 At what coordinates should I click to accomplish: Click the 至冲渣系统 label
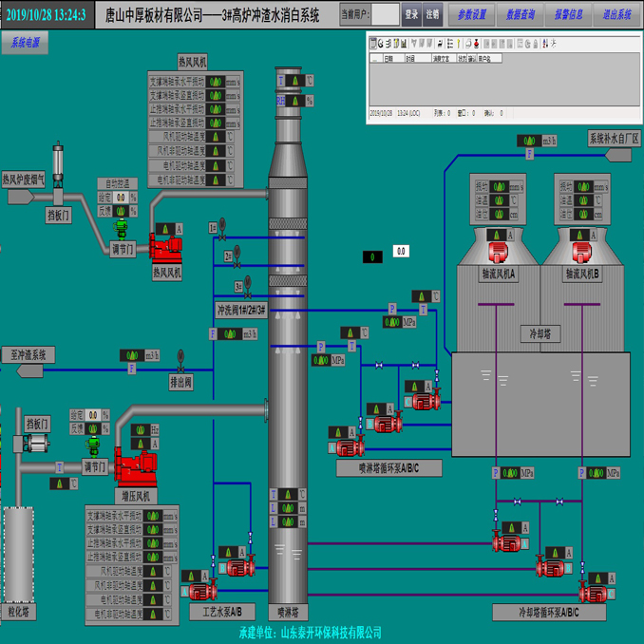(x=28, y=355)
